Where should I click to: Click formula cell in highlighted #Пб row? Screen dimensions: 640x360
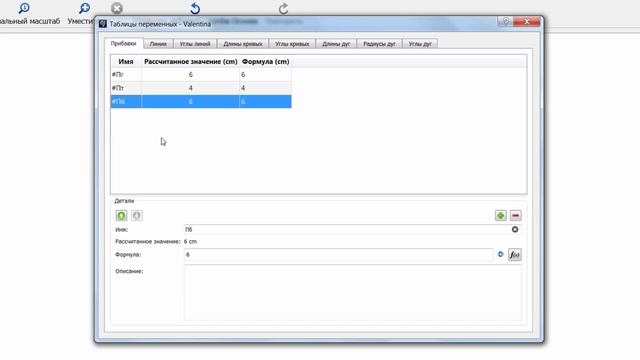265,102
